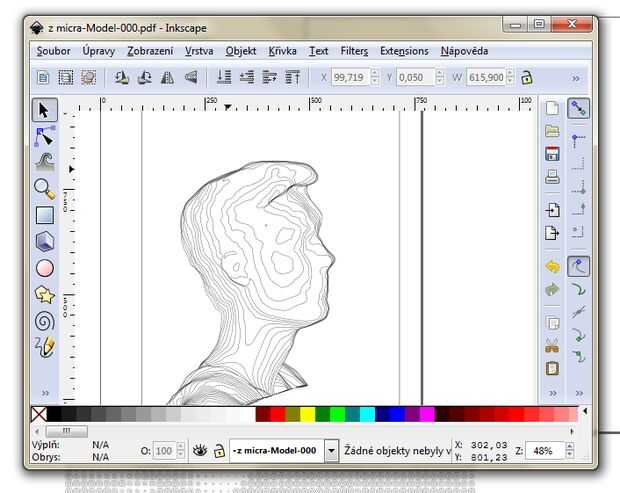620x493 pixels.
Task: Select the Zoom magnifier tool
Action: (x=44, y=189)
